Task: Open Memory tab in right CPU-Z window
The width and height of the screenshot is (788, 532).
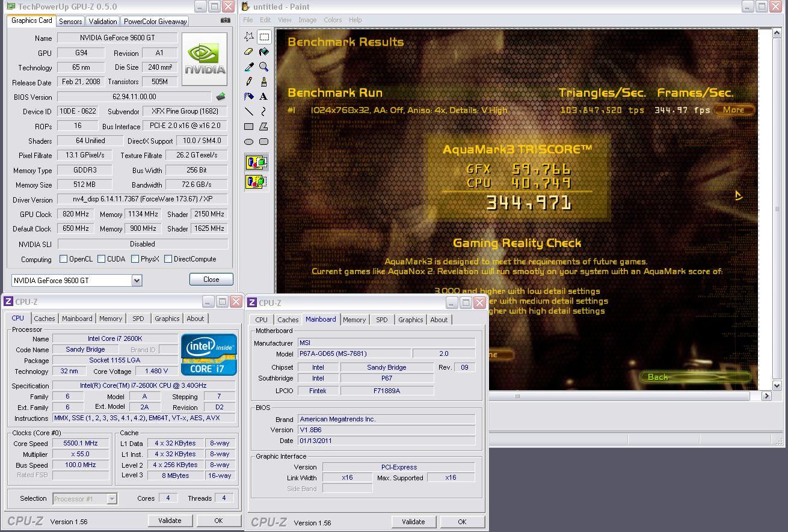Action: pyautogui.click(x=354, y=320)
